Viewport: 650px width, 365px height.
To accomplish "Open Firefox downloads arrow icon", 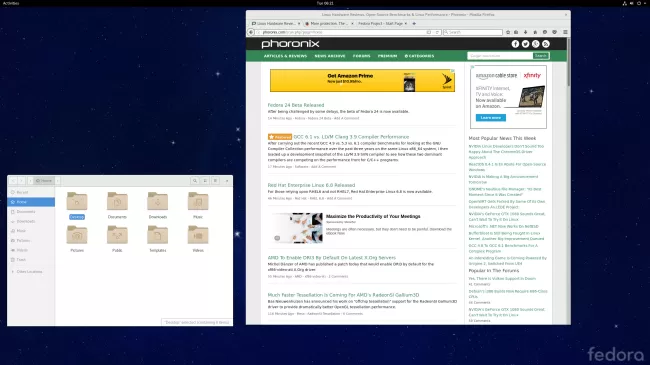I will 526,32.
